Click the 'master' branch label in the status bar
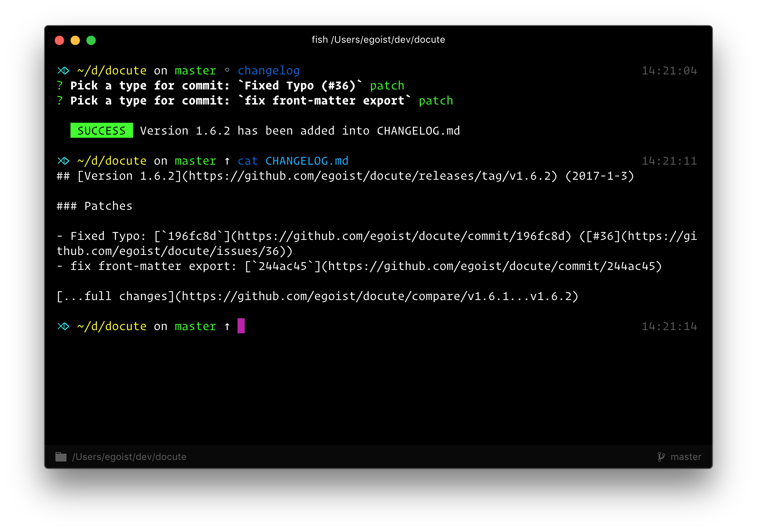Viewport: 757px width, 532px height. pos(686,457)
